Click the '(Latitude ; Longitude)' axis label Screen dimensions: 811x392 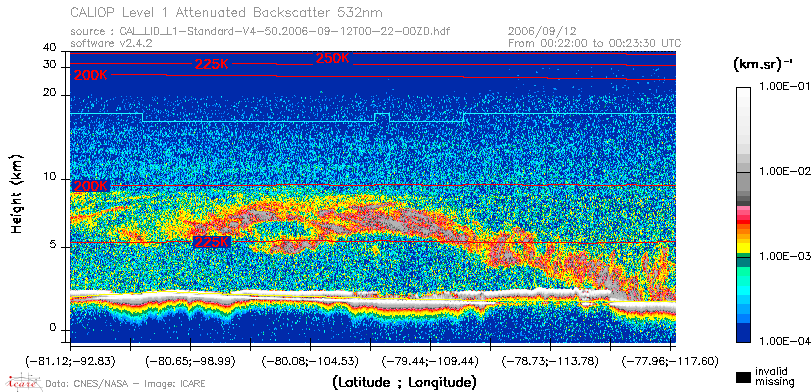[404, 382]
